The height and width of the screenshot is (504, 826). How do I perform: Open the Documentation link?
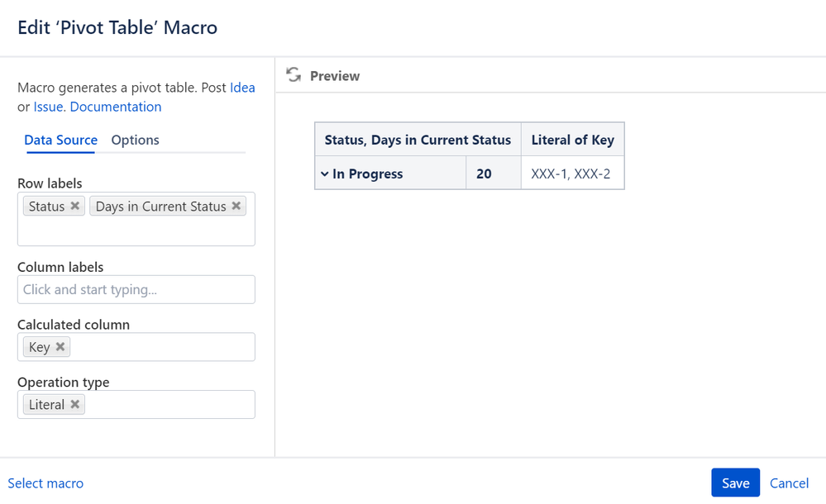(116, 107)
